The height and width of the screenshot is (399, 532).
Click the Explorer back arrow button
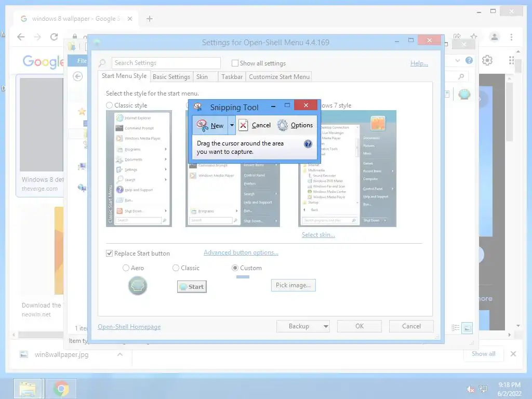point(78,76)
